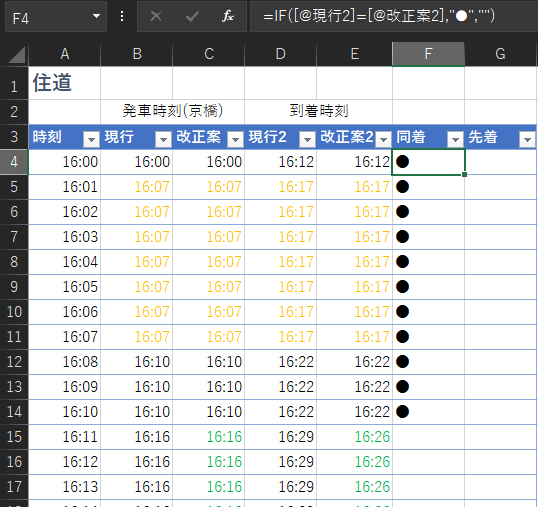Open the Name Box dropdown arrow
Viewport: 538px width, 507px height.
coord(96,16)
